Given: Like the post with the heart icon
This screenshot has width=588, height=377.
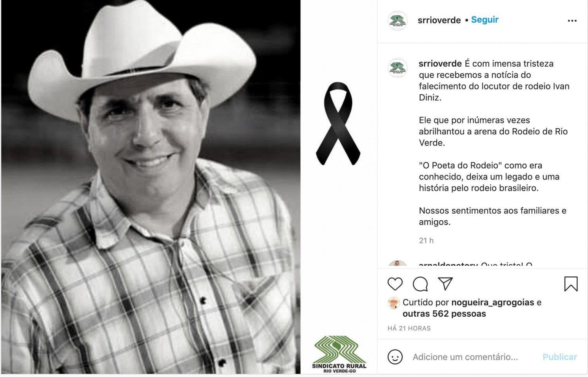Looking at the screenshot, I should (x=395, y=284).
